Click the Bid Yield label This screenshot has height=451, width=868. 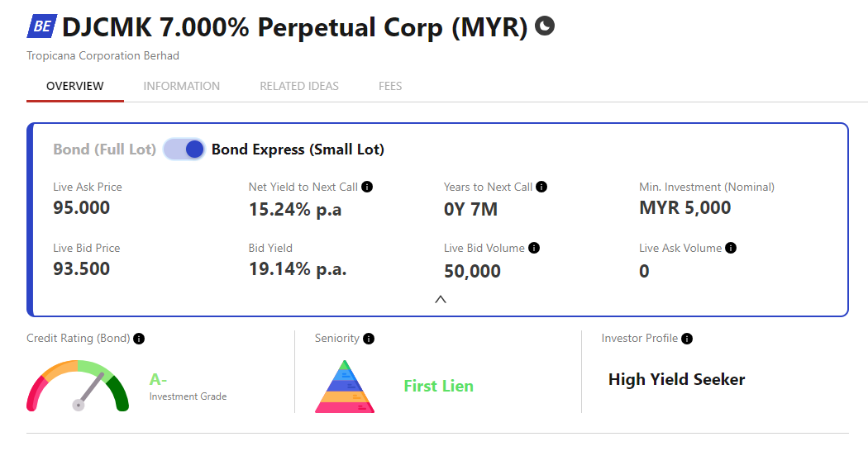(270, 248)
